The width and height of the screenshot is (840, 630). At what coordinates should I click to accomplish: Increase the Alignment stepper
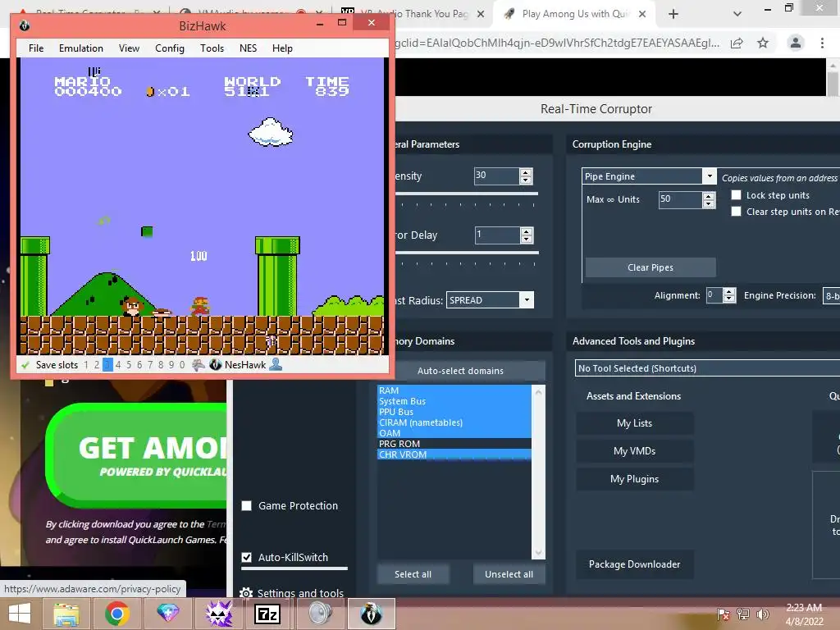click(729, 292)
